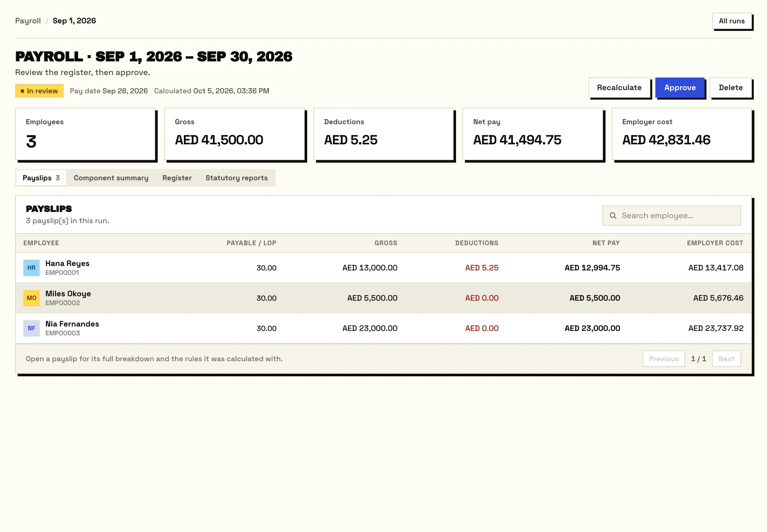This screenshot has width=767, height=532.
Task: Open the Nia Fernandes payslip name
Action: (x=72, y=324)
